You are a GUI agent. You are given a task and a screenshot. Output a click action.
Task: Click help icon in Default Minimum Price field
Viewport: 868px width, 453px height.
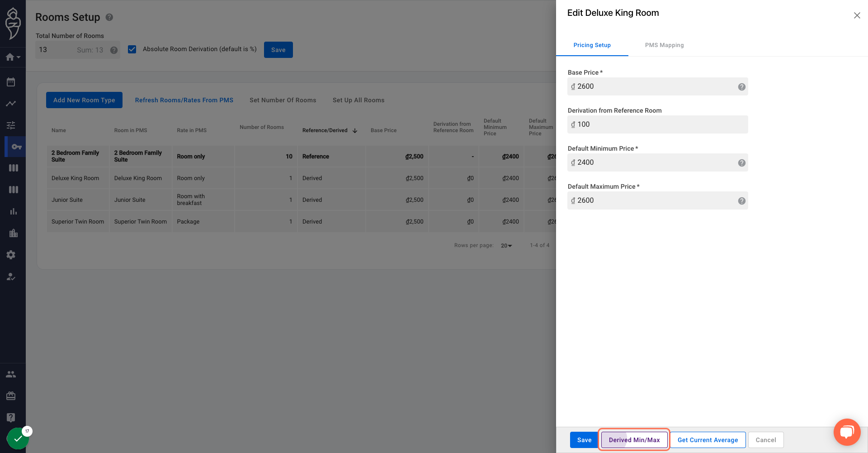(742, 163)
